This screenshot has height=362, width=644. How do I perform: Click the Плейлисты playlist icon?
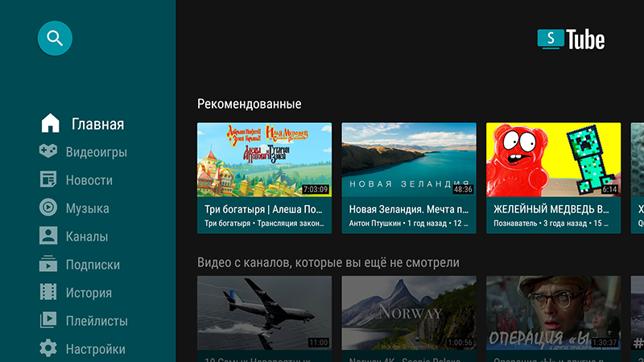pos(49,321)
